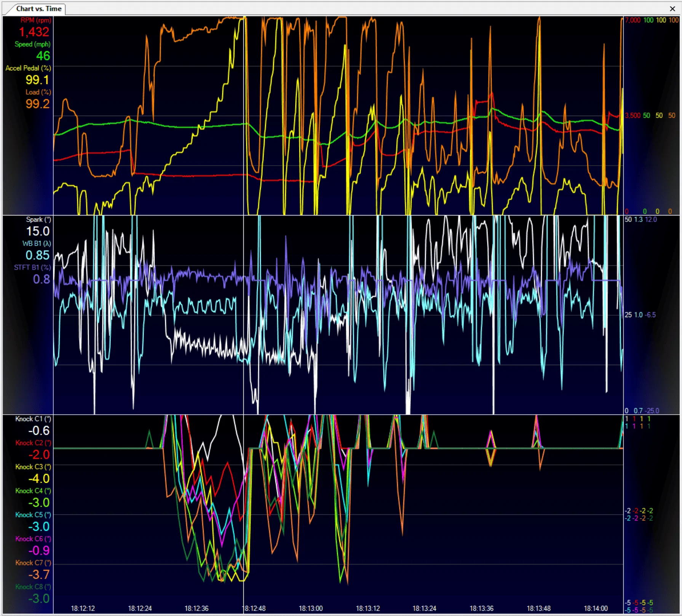Click the 18:13:36 time axis label
Screen dimensions: 682x616
click(482, 608)
